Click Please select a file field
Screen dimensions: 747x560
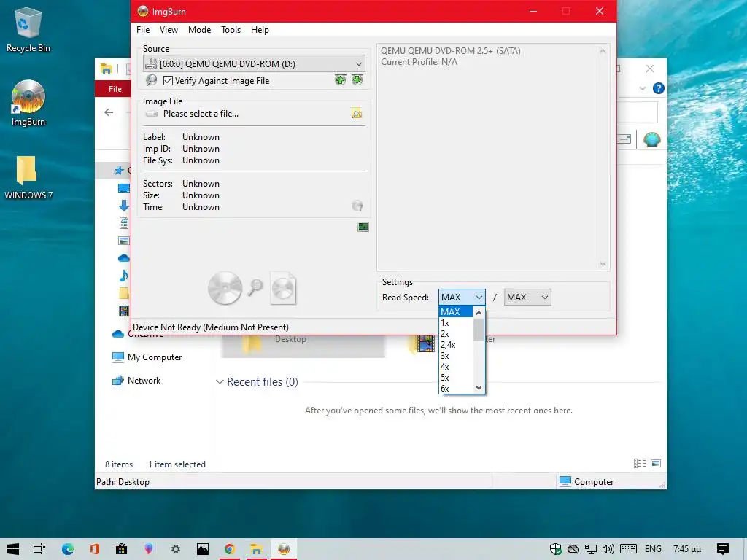click(201, 114)
